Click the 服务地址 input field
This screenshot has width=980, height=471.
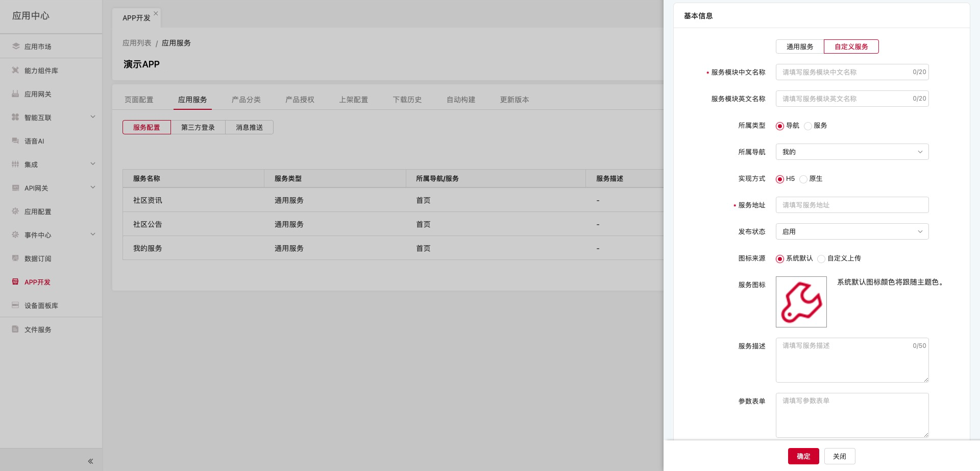pos(851,205)
